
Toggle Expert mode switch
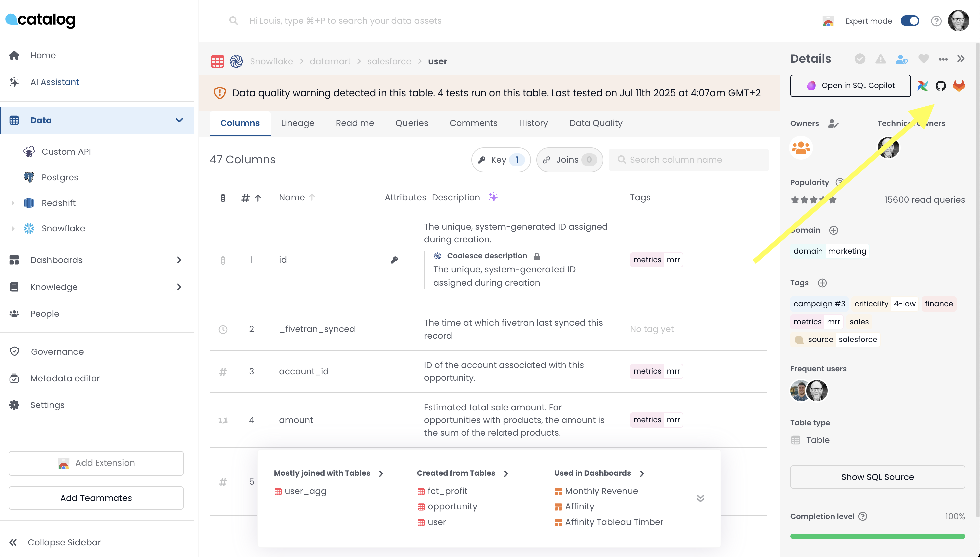click(x=910, y=21)
